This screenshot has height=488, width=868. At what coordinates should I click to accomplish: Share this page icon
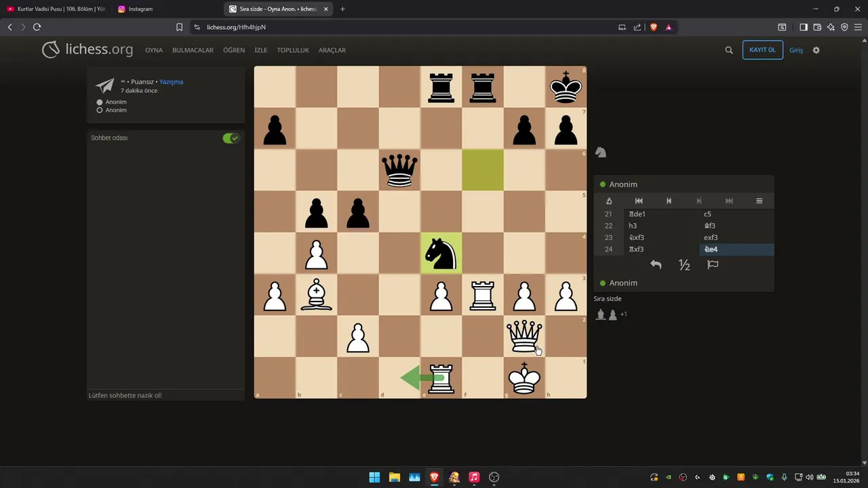(x=637, y=27)
